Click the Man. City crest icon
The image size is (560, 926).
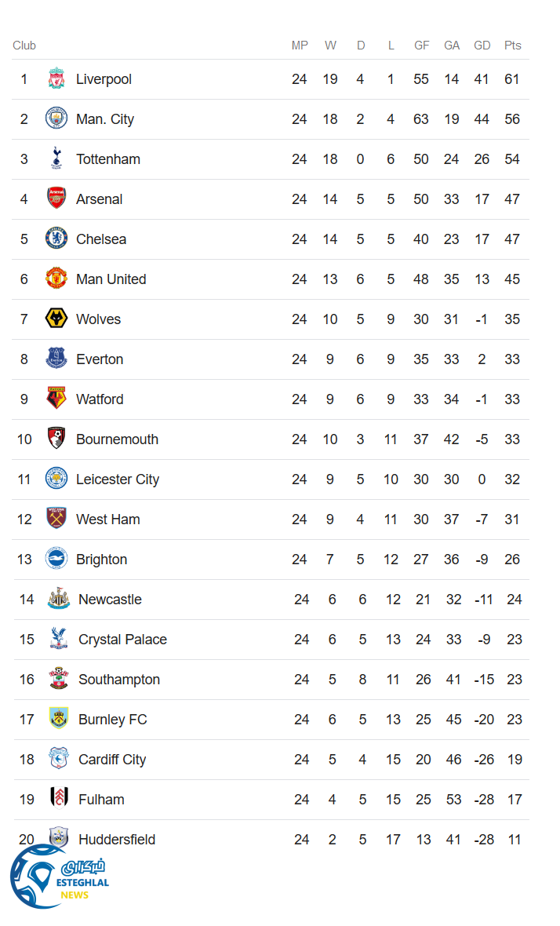click(x=56, y=119)
